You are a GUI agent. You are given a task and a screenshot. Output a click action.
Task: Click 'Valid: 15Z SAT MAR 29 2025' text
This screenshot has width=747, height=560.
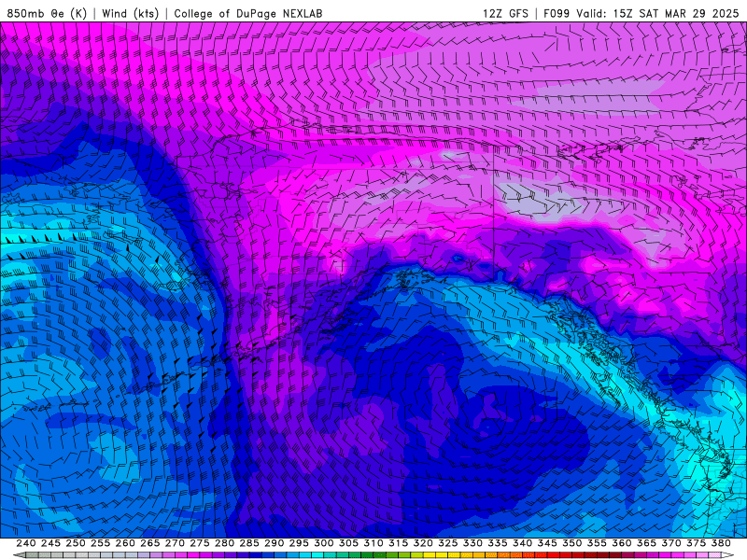pos(657,13)
